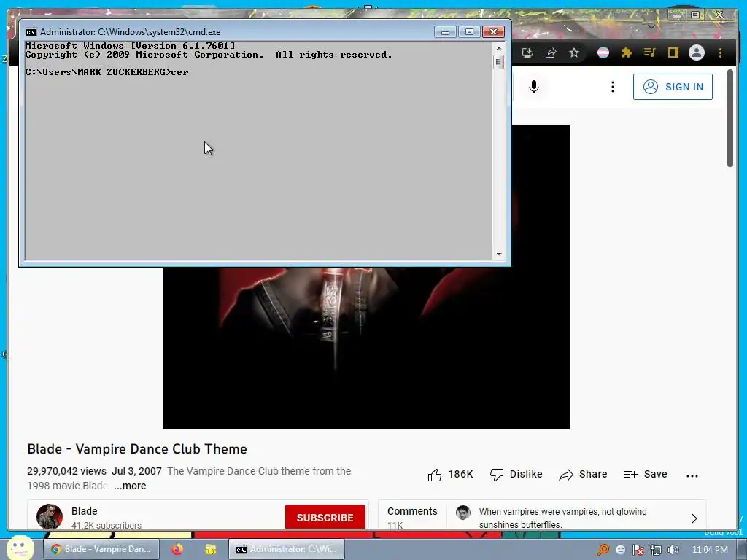Image resolution: width=747 pixels, height=560 pixels.
Task: Select the Administrator cmd taskbar button
Action: tap(286, 549)
